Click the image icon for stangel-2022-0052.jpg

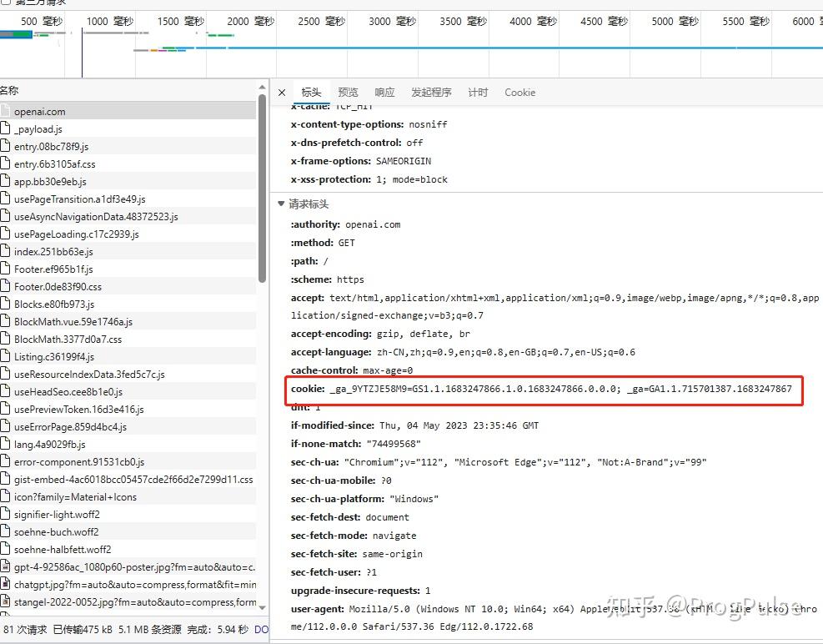(8, 601)
